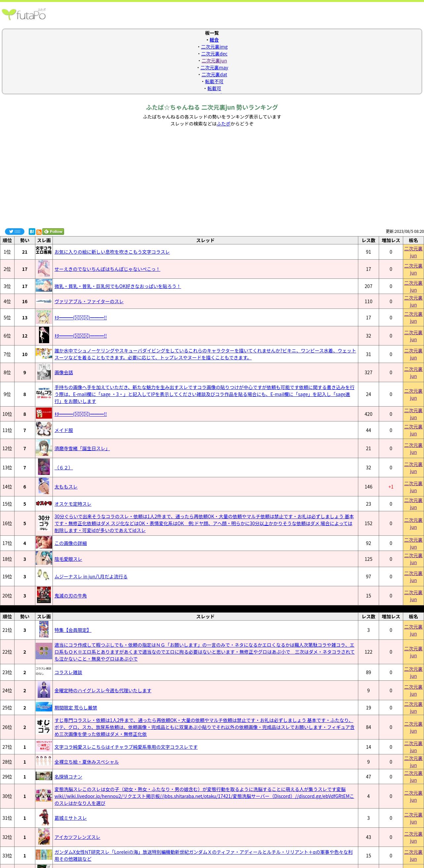Open the ムジーナスレ in jun thread
Viewport: 424px width, 868px height.
click(91, 576)
